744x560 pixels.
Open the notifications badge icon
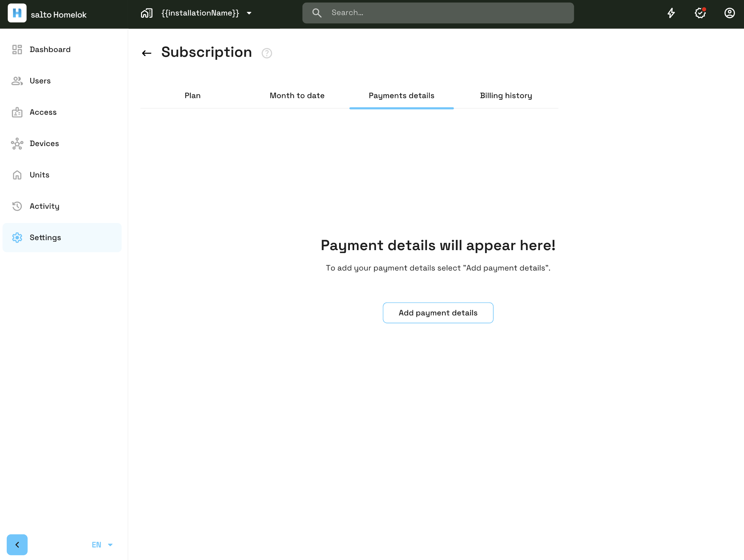(x=700, y=13)
